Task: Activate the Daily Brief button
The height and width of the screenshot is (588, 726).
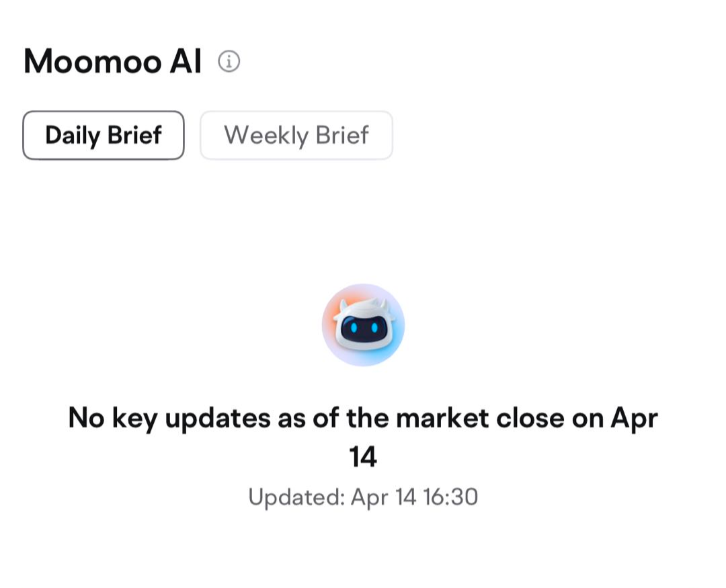Action: coord(104,135)
